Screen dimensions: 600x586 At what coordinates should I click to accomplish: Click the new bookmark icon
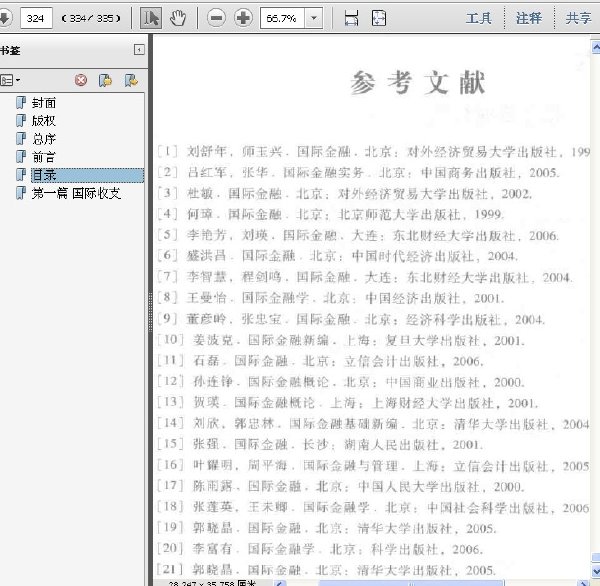coord(105,80)
